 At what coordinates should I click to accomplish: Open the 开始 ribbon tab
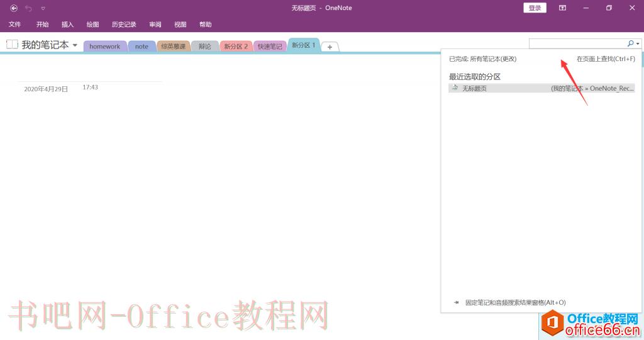click(42, 25)
